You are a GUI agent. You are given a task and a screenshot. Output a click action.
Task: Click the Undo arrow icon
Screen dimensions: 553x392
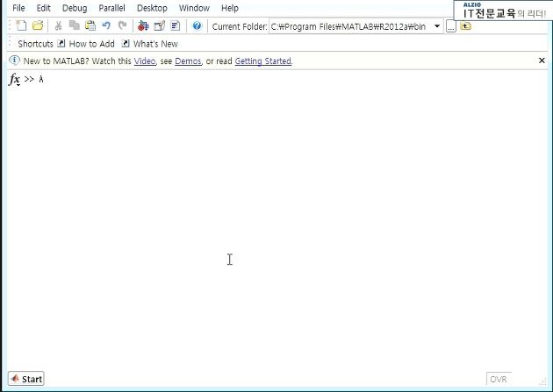pos(106,25)
